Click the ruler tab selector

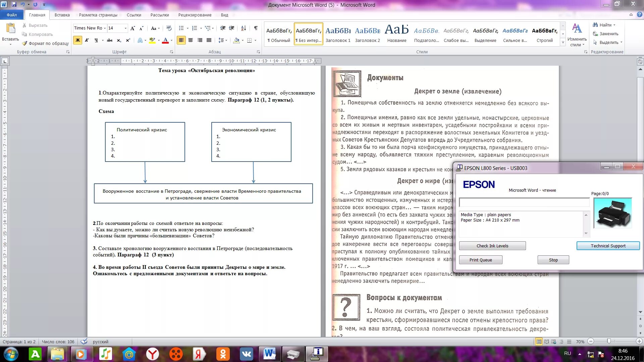(5, 61)
